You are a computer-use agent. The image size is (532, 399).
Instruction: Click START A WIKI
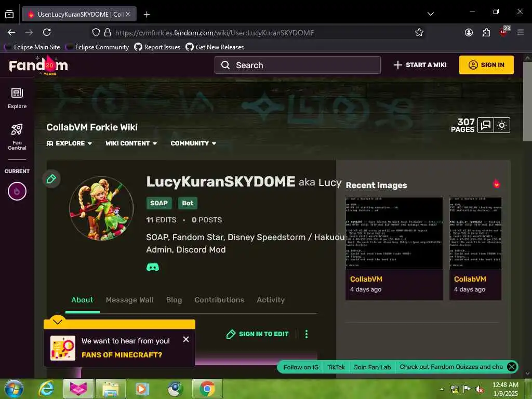(x=420, y=65)
